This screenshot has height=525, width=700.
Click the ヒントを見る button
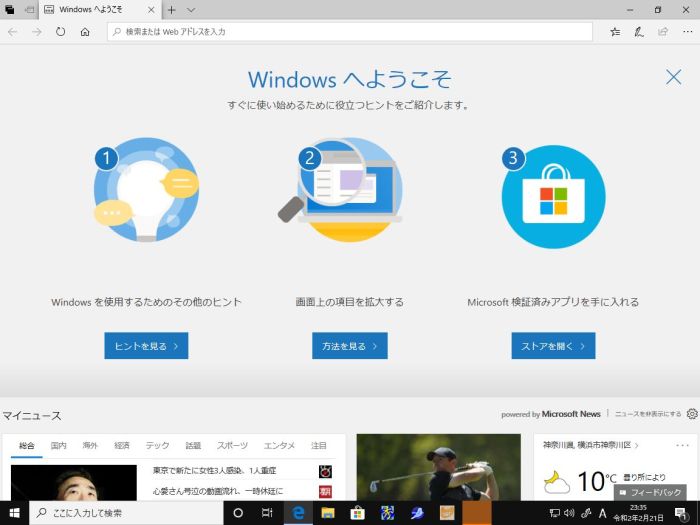tap(146, 346)
